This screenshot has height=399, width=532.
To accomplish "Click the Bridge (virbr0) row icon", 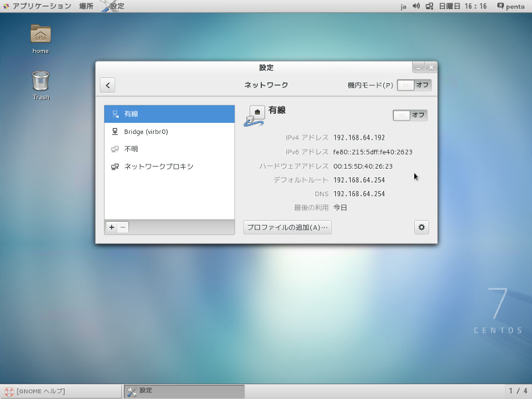I will 115,131.
